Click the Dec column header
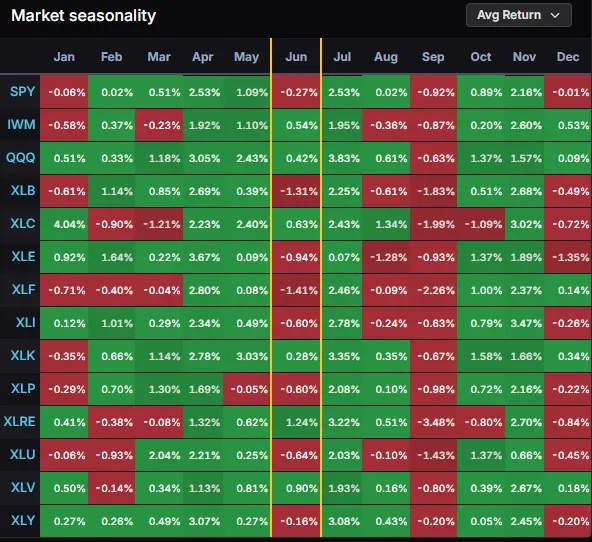Viewport: 592px width, 542px height. [568, 57]
